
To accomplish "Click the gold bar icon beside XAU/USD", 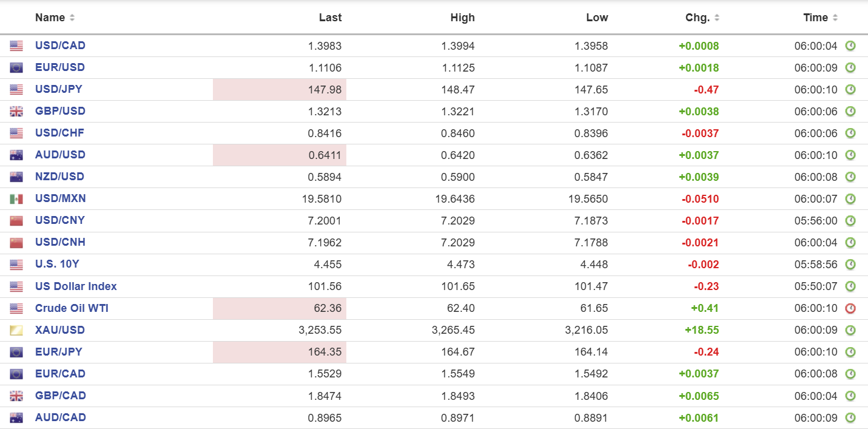I will pyautogui.click(x=16, y=330).
